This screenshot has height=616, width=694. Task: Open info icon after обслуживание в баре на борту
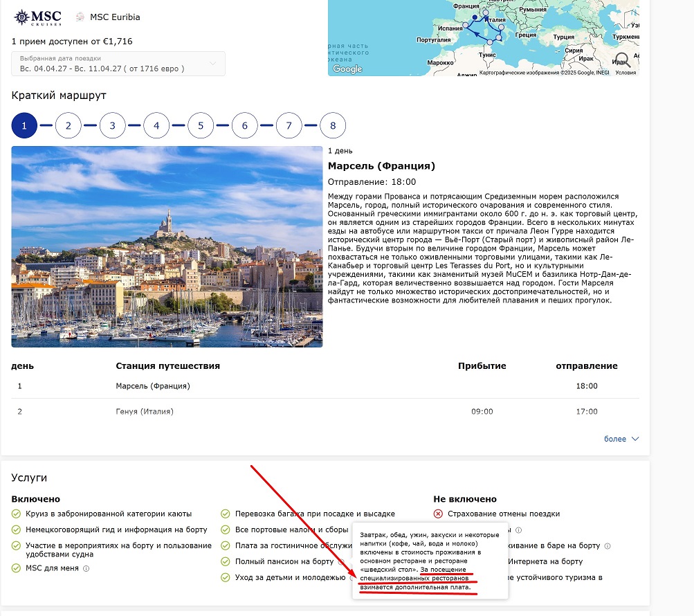[608, 546]
